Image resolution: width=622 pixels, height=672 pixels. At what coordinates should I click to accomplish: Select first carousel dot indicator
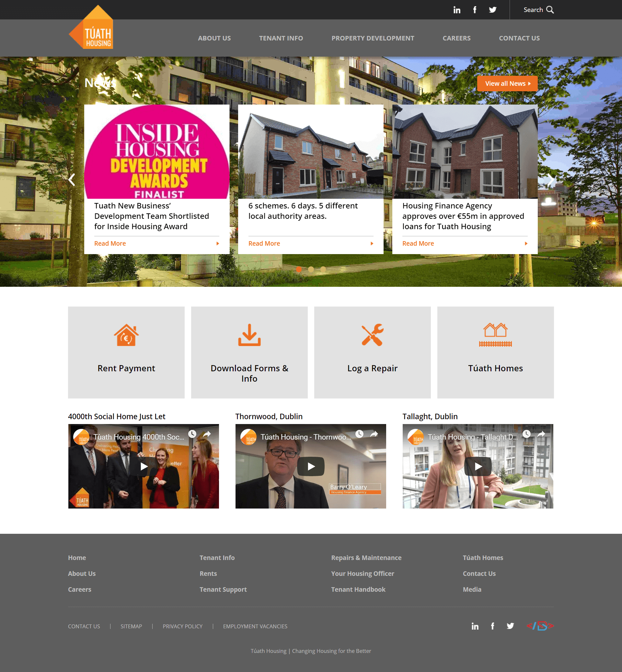coord(299,269)
